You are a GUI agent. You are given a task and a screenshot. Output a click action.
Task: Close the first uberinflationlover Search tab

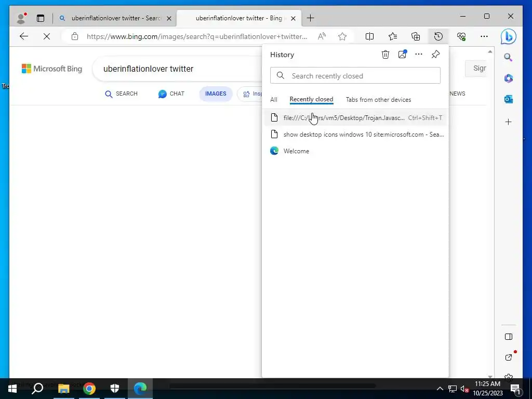(169, 18)
